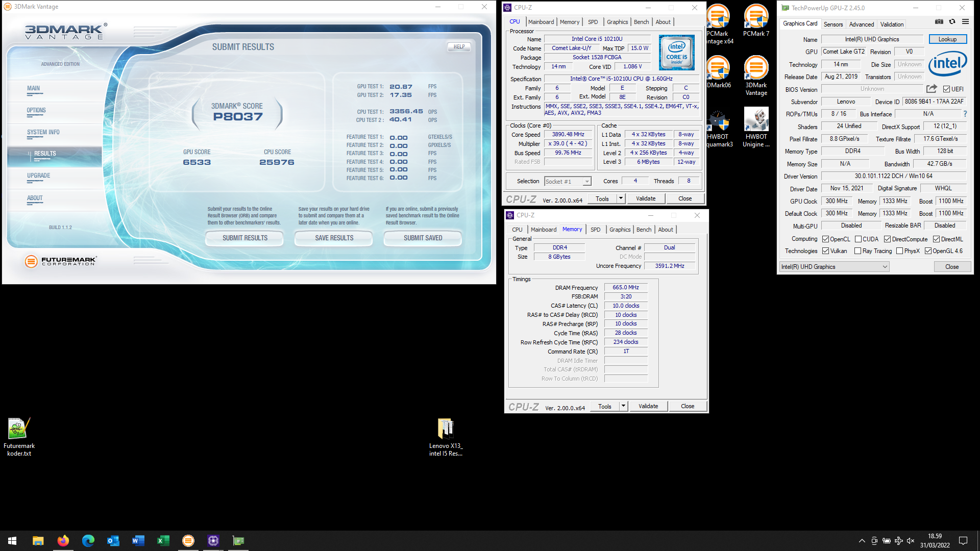Open Sensors tab in GPU-Z
The image size is (980, 551).
833,24
